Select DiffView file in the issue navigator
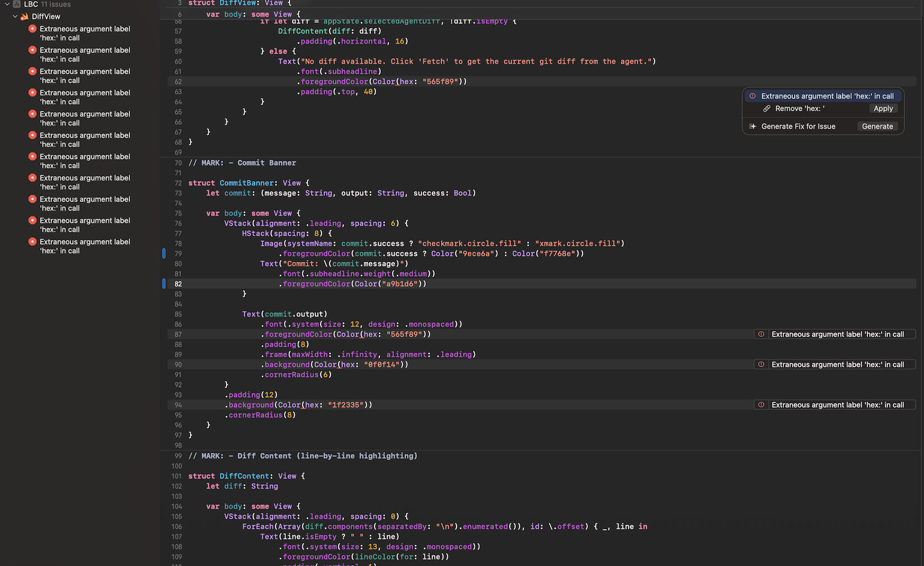Screen dimensions: 924x566 point(46,16)
